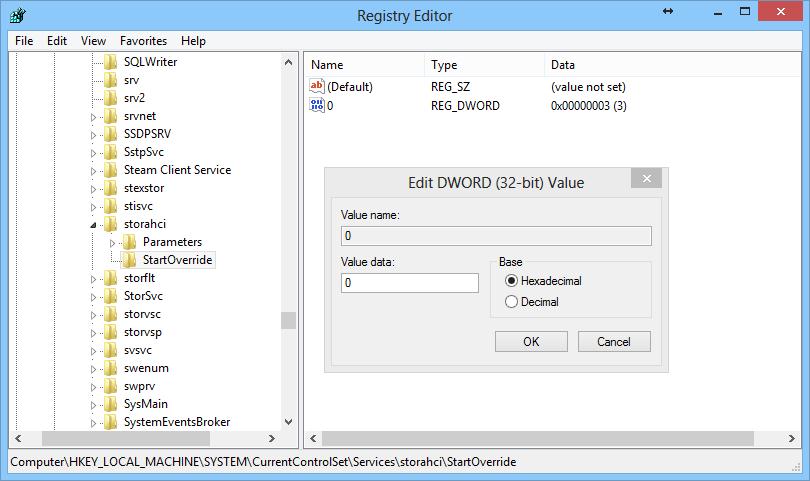
Task: Click the Value data input field
Action: click(x=410, y=283)
